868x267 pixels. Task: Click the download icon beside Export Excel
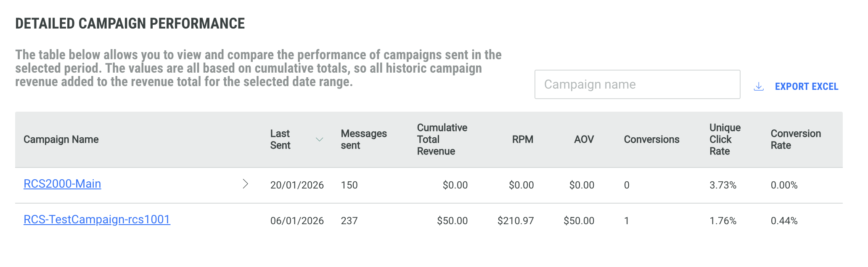click(x=759, y=86)
